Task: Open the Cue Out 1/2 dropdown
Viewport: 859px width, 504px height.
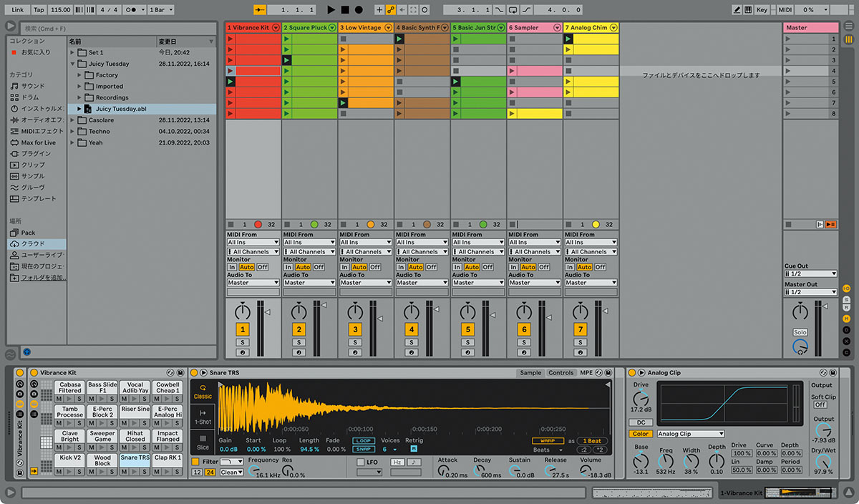Action: tap(811, 273)
